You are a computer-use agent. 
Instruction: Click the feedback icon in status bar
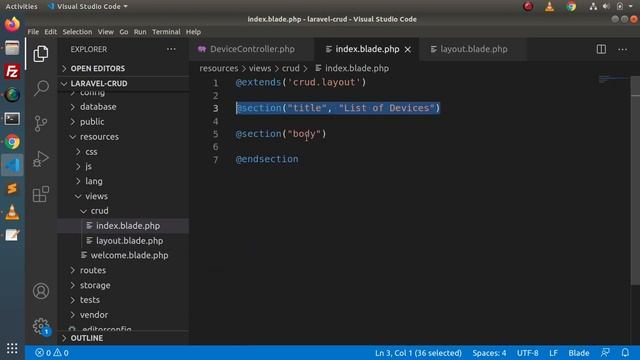(605, 353)
